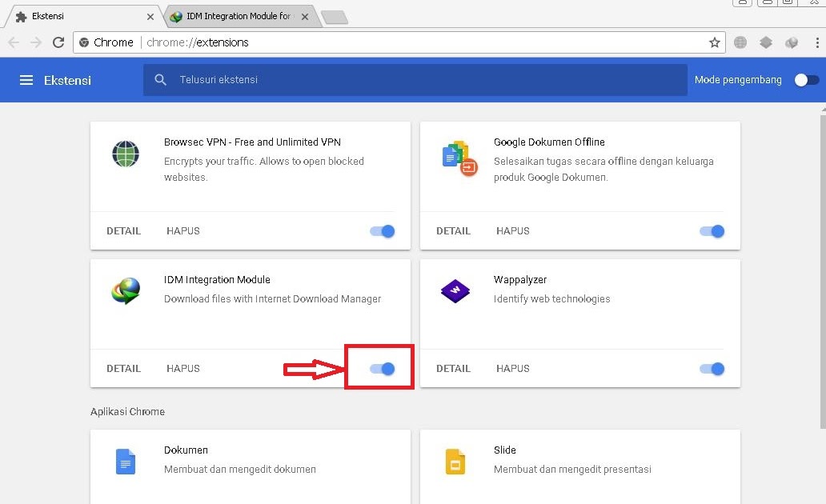Click the search magnifier icon
Image resolution: width=826 pixels, height=504 pixels.
click(161, 79)
